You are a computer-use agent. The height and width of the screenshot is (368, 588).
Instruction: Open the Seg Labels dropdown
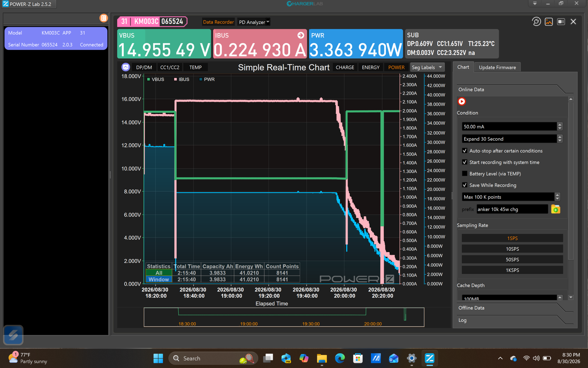(x=427, y=67)
